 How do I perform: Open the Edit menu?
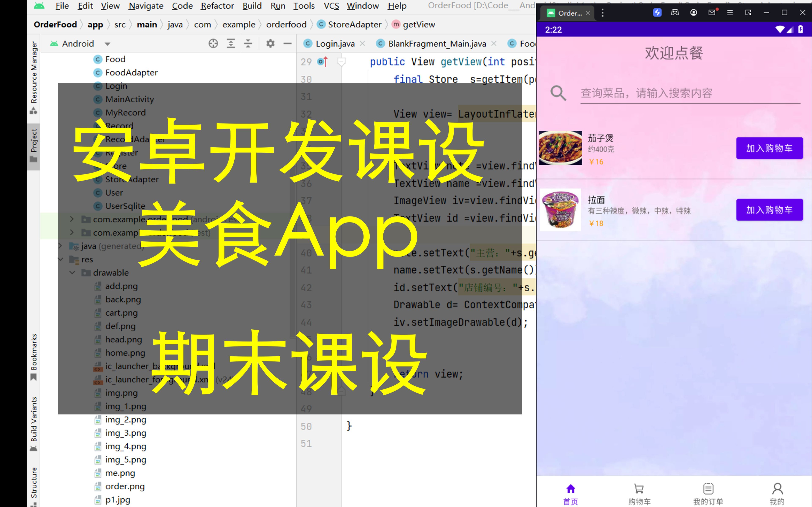click(85, 6)
